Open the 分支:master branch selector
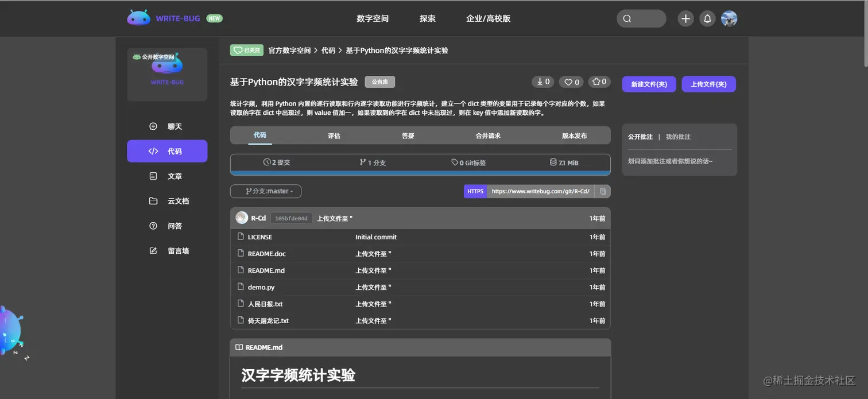The width and height of the screenshot is (868, 399). click(x=265, y=191)
